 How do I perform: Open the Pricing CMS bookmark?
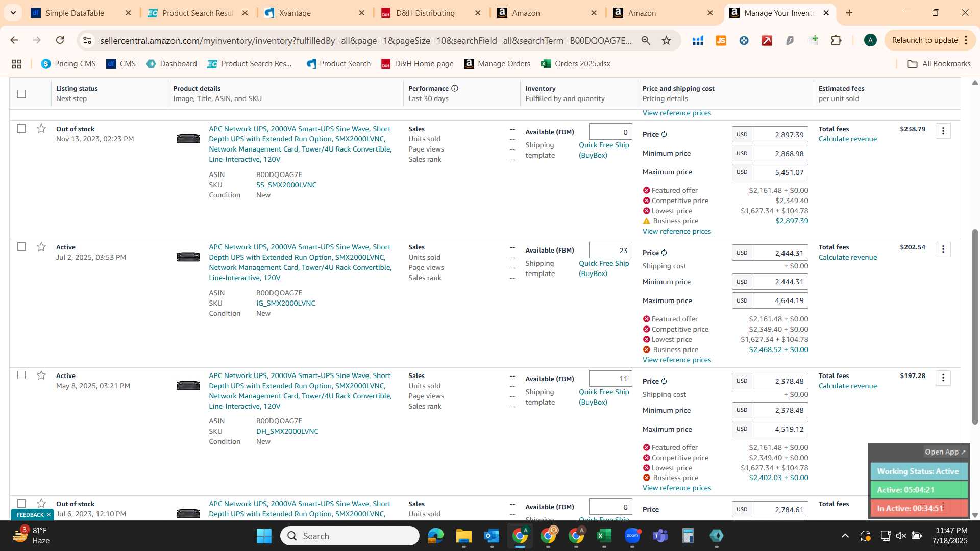point(68,64)
